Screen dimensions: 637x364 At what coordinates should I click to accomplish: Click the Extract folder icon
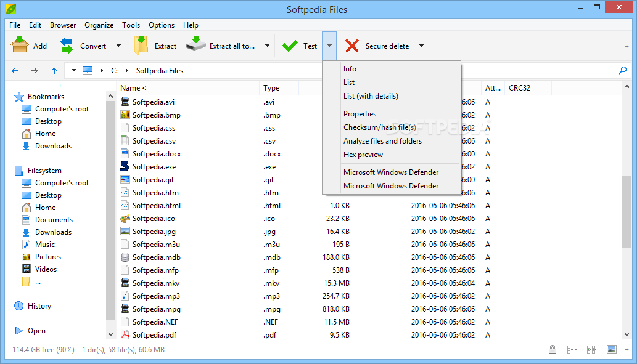pyautogui.click(x=141, y=45)
